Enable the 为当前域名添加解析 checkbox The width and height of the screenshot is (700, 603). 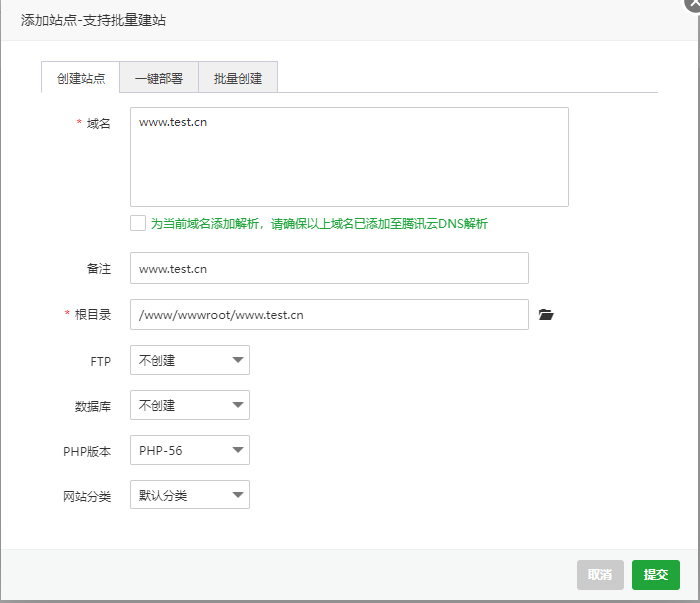click(138, 223)
